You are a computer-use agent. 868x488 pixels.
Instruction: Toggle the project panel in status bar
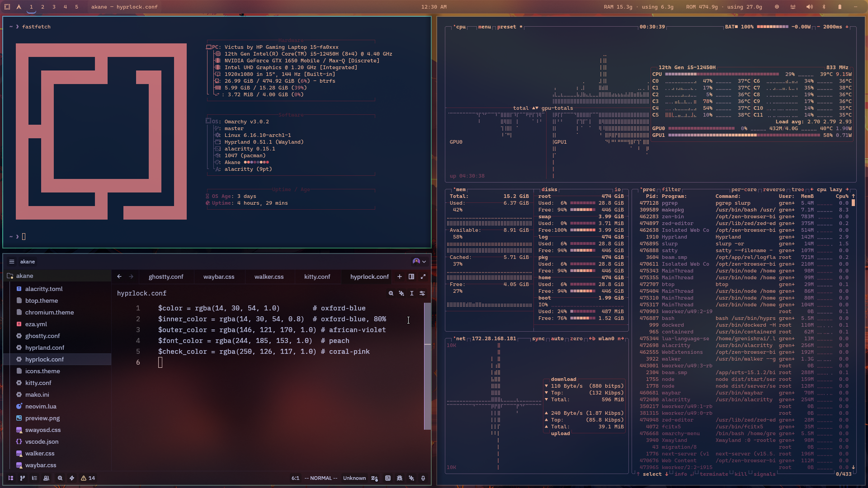(x=11, y=478)
